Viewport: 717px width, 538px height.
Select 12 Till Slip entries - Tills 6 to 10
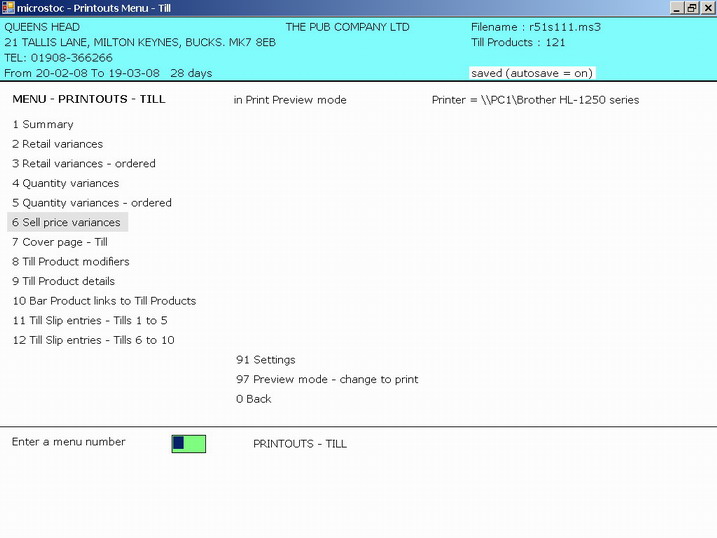[x=93, y=340]
